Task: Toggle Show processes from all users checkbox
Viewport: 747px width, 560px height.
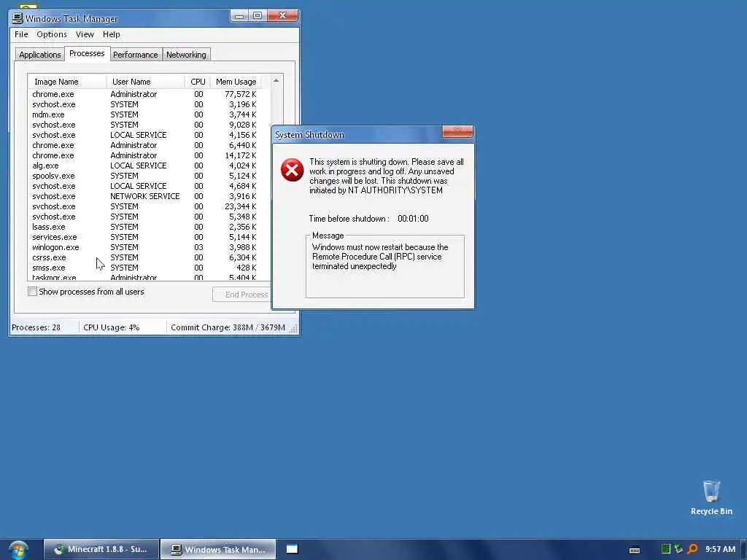Action: (32, 292)
